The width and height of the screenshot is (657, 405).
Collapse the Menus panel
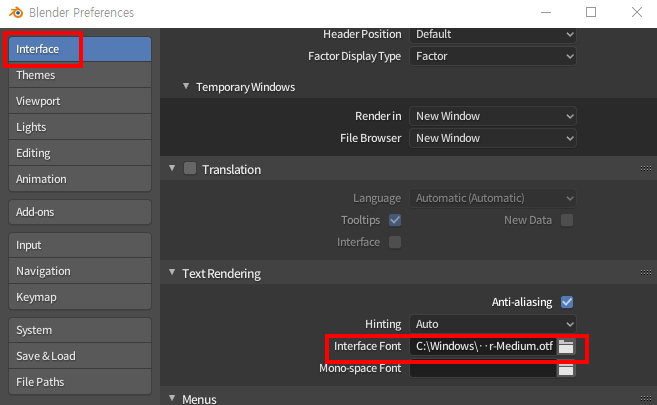tap(172, 398)
